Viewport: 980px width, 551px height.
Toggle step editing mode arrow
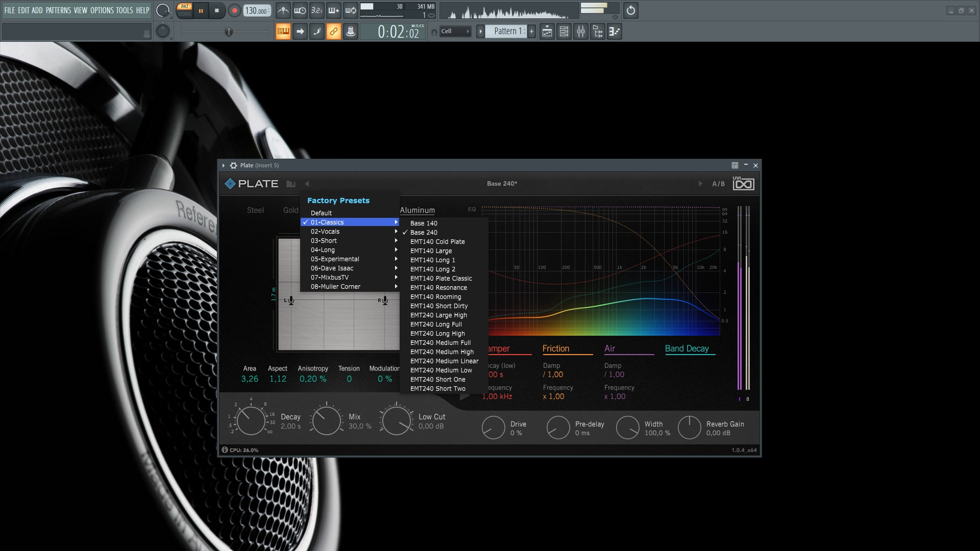(300, 32)
